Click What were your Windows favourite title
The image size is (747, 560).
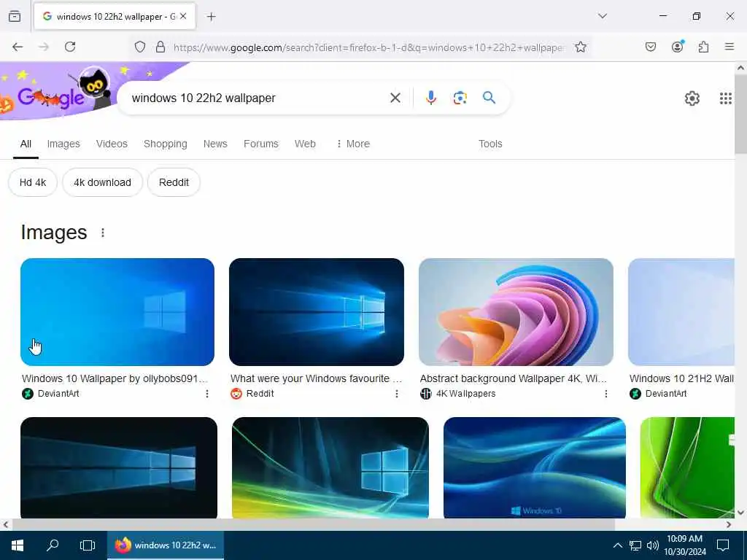coord(317,378)
